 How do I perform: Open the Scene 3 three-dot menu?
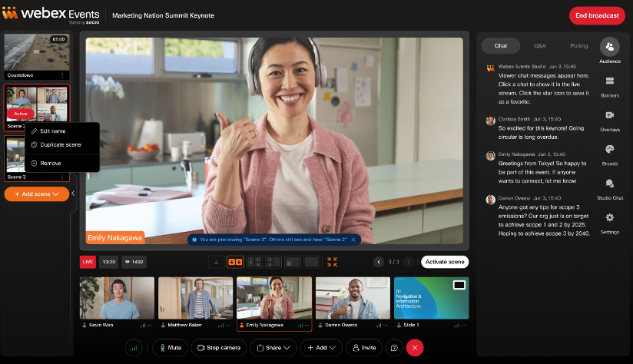coord(62,177)
